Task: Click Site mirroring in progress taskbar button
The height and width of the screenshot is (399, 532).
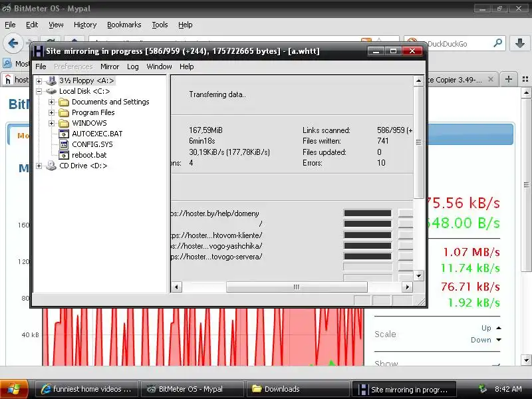Action: coord(404,389)
